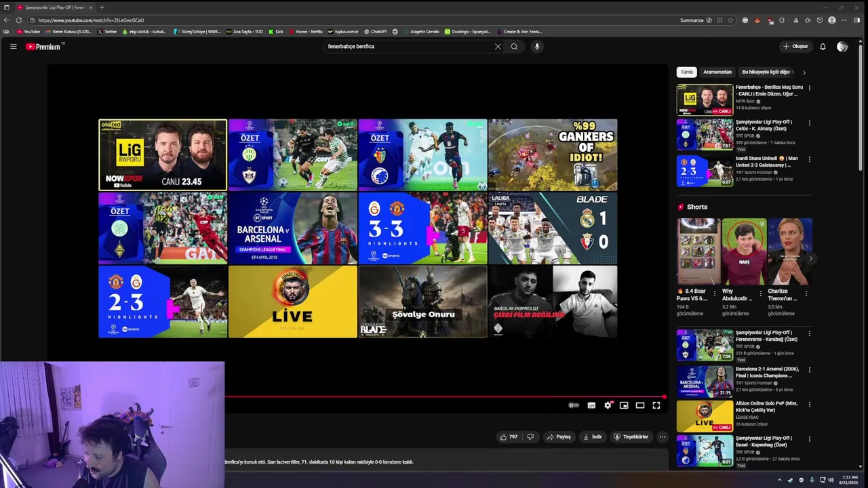Click the İndir download button
The width and height of the screenshot is (868, 488).
click(x=593, y=437)
